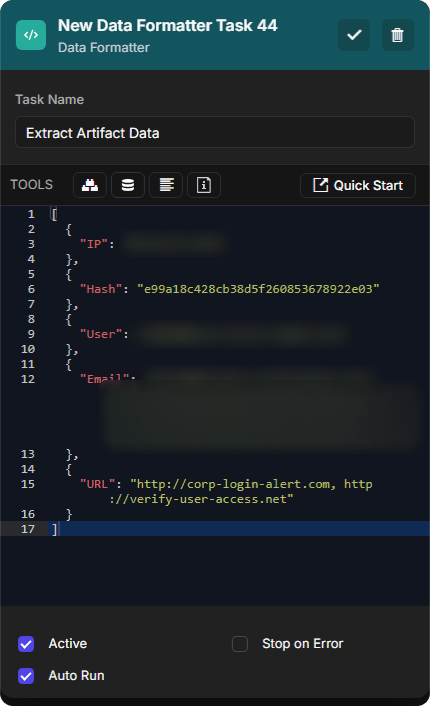Click line number 17 in the gutter
Viewport: 430px width, 706px height.
click(28, 529)
